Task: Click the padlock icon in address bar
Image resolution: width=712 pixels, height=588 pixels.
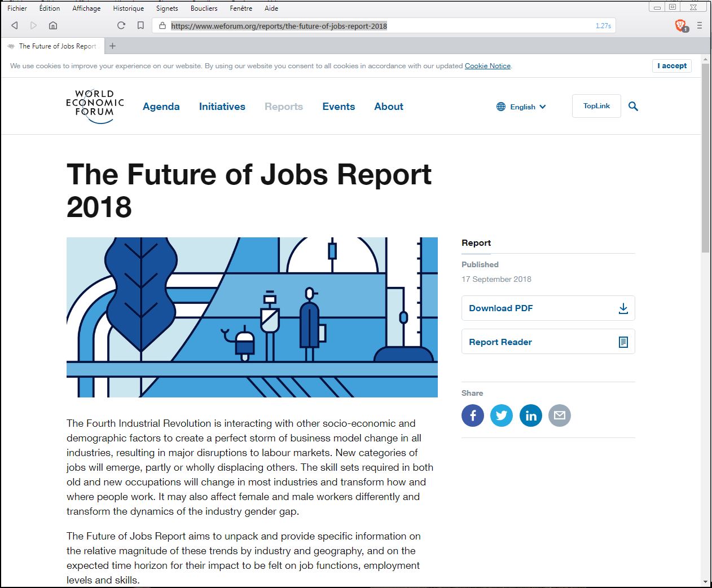Action: tap(162, 25)
